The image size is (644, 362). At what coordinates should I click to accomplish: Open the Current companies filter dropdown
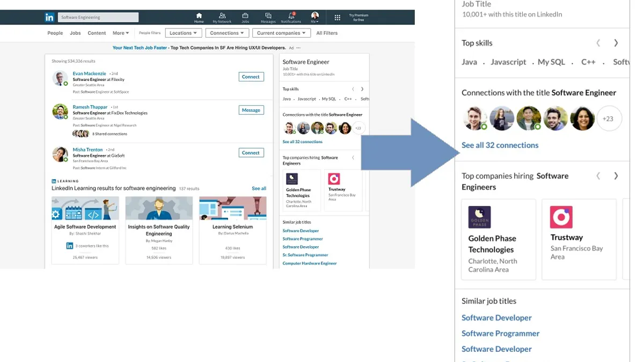click(282, 33)
